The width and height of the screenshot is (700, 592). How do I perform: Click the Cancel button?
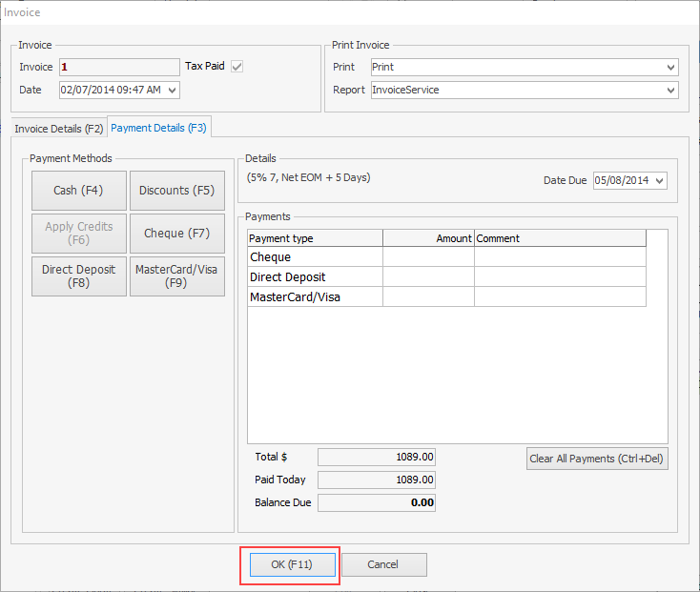click(x=383, y=564)
